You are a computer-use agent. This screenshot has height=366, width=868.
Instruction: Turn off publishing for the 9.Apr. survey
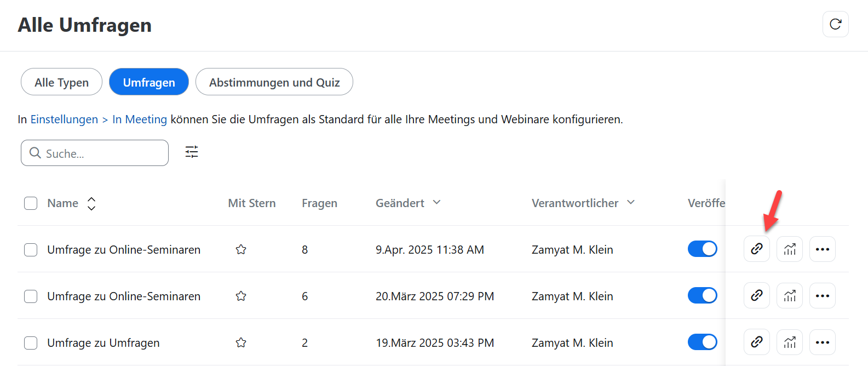702,249
